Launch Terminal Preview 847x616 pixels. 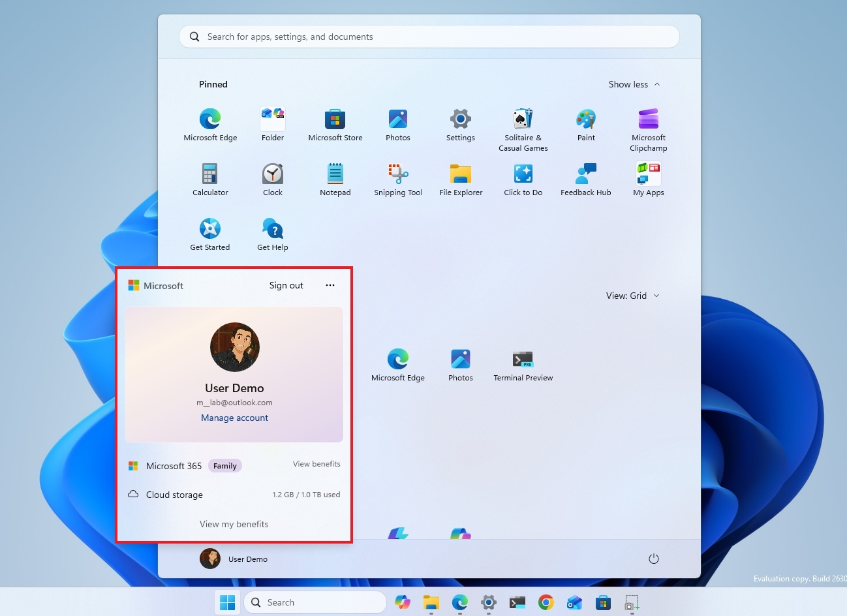[x=523, y=365]
